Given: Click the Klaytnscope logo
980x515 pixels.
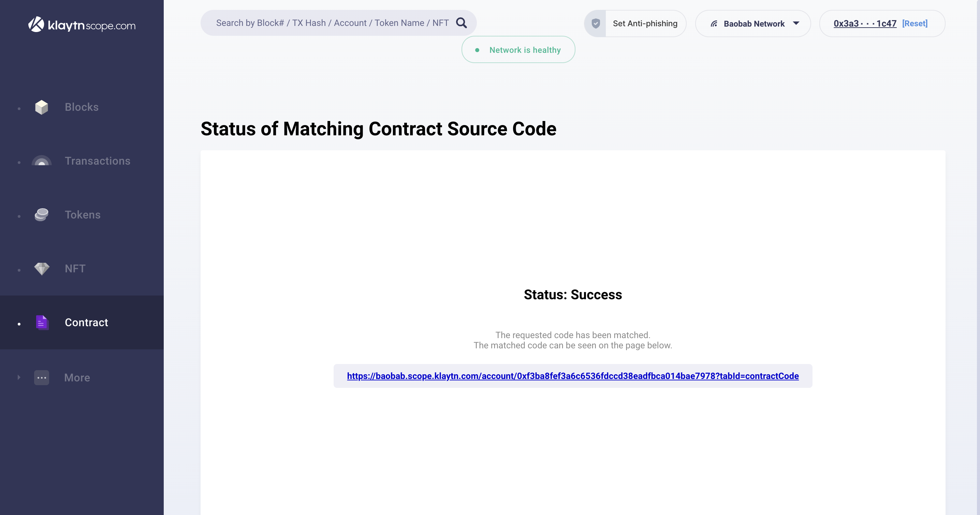Looking at the screenshot, I should (x=82, y=25).
